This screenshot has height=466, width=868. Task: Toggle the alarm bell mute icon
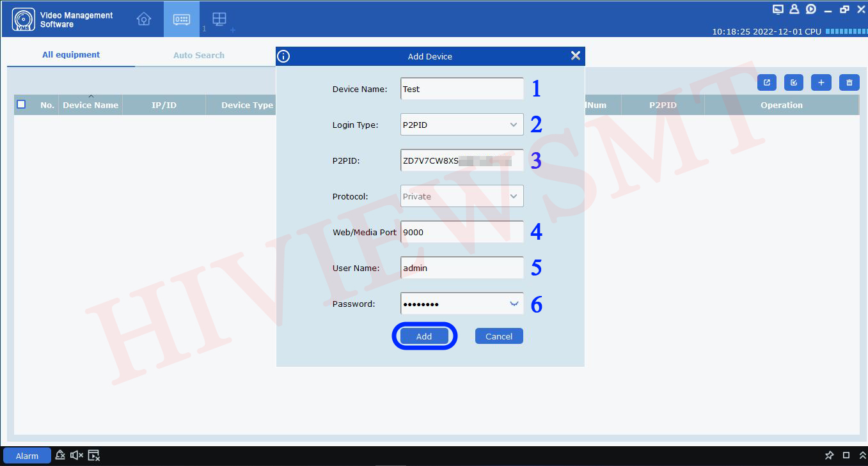(x=60, y=455)
